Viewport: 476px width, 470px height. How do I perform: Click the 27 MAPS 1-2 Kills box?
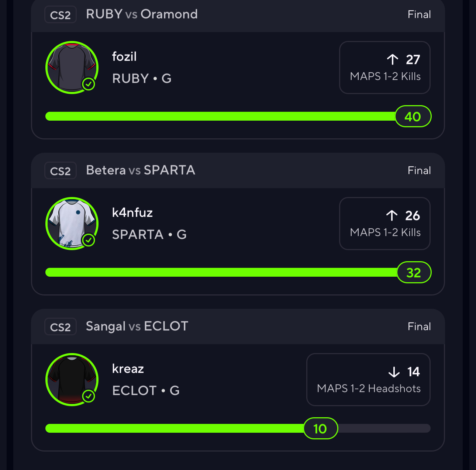[x=384, y=68]
